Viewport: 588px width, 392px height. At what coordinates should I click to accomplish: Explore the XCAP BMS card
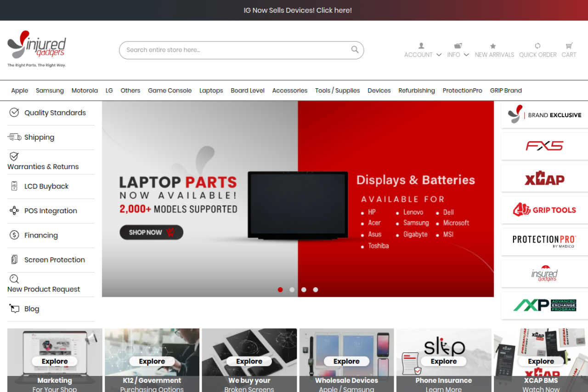[x=541, y=361]
